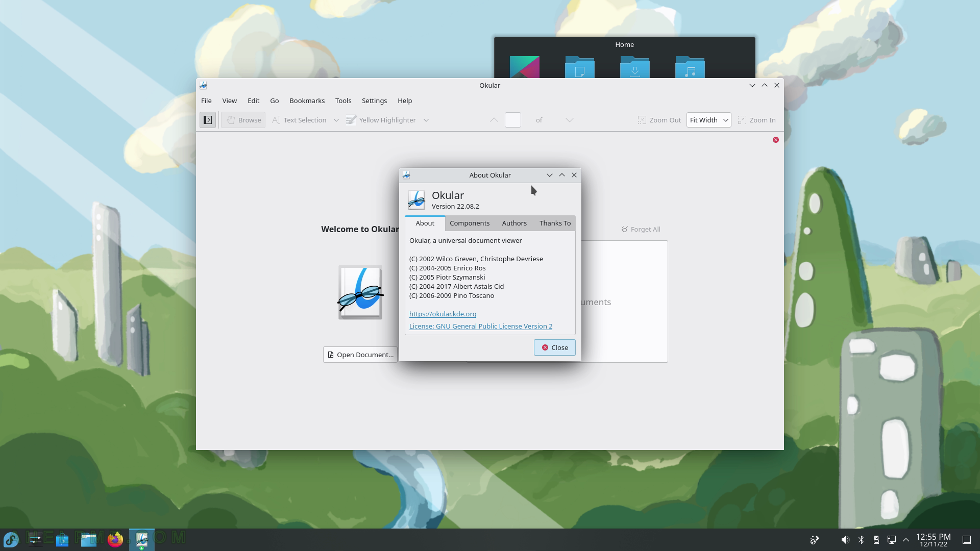Open the Downloads folder in Home widget

coord(635,67)
